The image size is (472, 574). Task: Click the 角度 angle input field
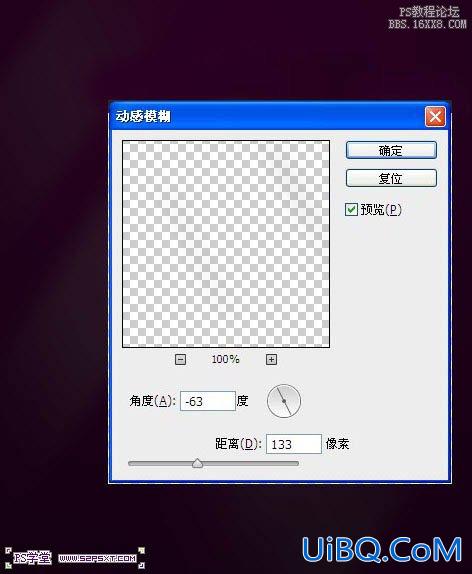[x=208, y=401]
